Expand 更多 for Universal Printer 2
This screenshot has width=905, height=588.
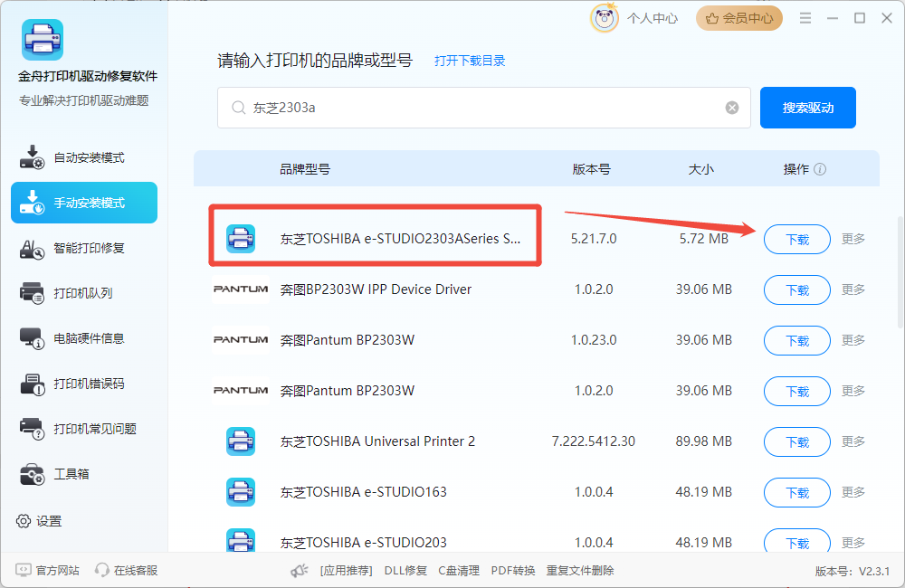coord(853,442)
